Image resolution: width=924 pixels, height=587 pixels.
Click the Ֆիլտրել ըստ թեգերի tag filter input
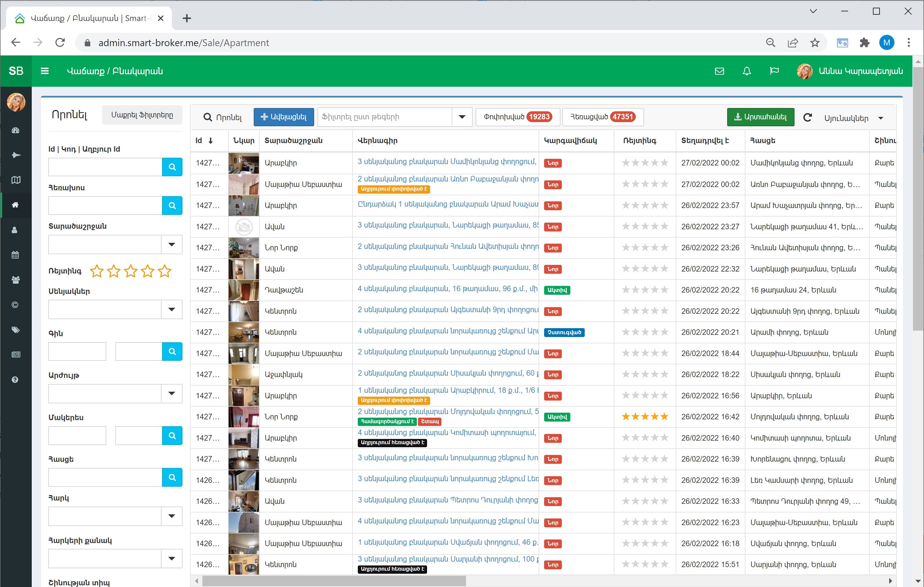point(385,117)
